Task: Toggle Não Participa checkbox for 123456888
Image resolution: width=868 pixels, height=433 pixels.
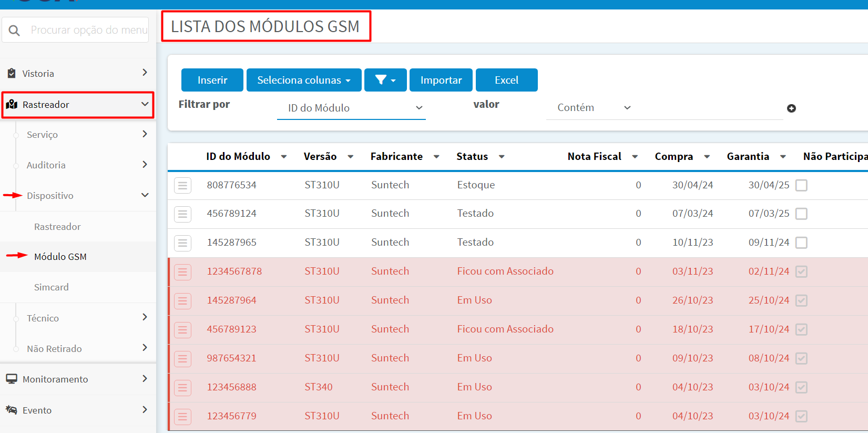Action: [801, 387]
